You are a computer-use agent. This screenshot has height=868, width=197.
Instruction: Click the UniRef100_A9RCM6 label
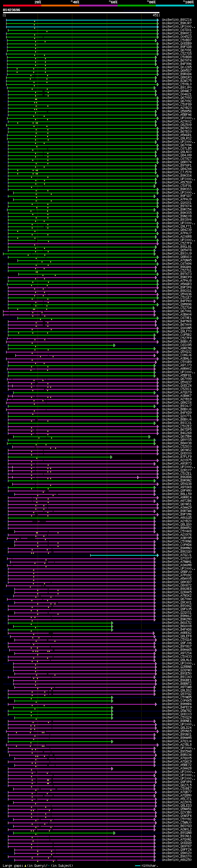[x=177, y=349]
